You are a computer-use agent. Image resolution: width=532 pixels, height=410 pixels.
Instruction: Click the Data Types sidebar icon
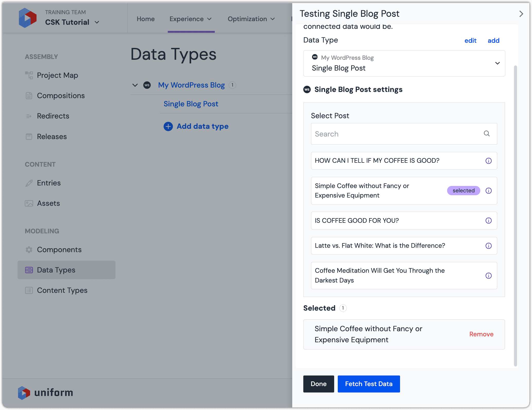point(29,270)
